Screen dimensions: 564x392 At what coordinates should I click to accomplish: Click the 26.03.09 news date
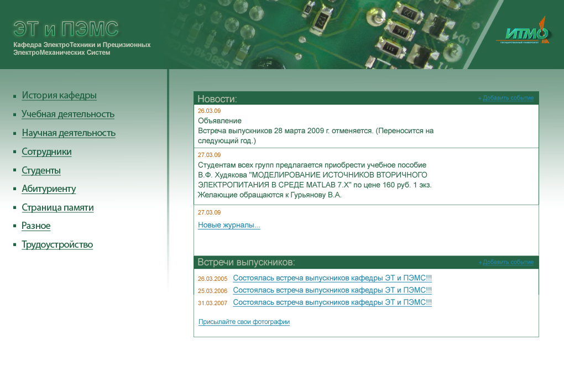(210, 111)
